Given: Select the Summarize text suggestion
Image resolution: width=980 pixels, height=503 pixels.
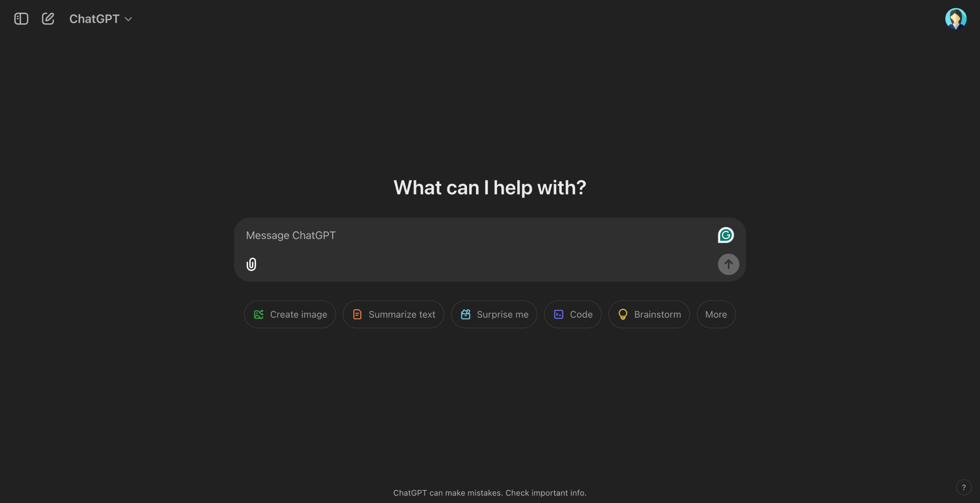Looking at the screenshot, I should 394,314.
